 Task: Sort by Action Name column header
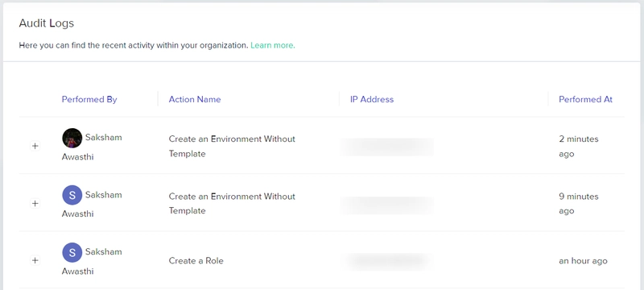(x=195, y=99)
